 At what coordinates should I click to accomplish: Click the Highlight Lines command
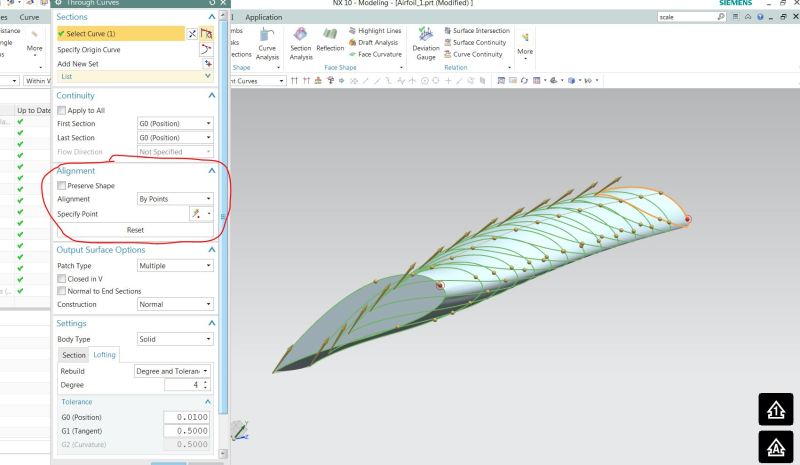(x=375, y=31)
